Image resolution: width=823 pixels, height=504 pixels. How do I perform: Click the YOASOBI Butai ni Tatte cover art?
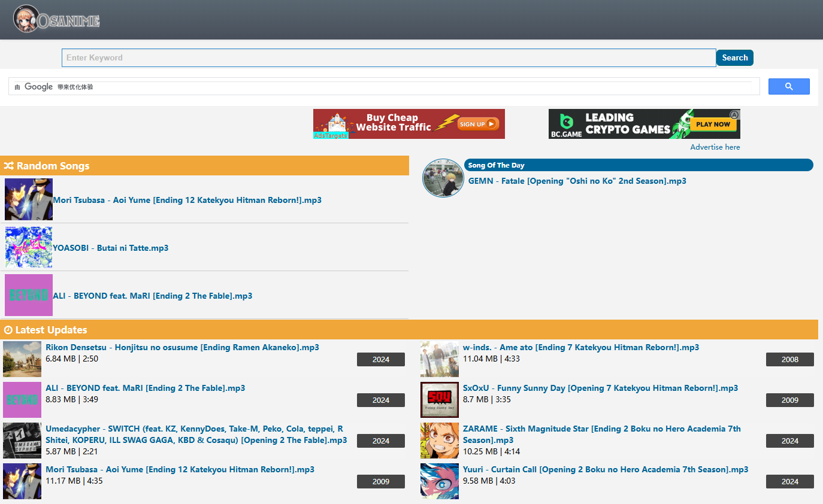pyautogui.click(x=29, y=247)
